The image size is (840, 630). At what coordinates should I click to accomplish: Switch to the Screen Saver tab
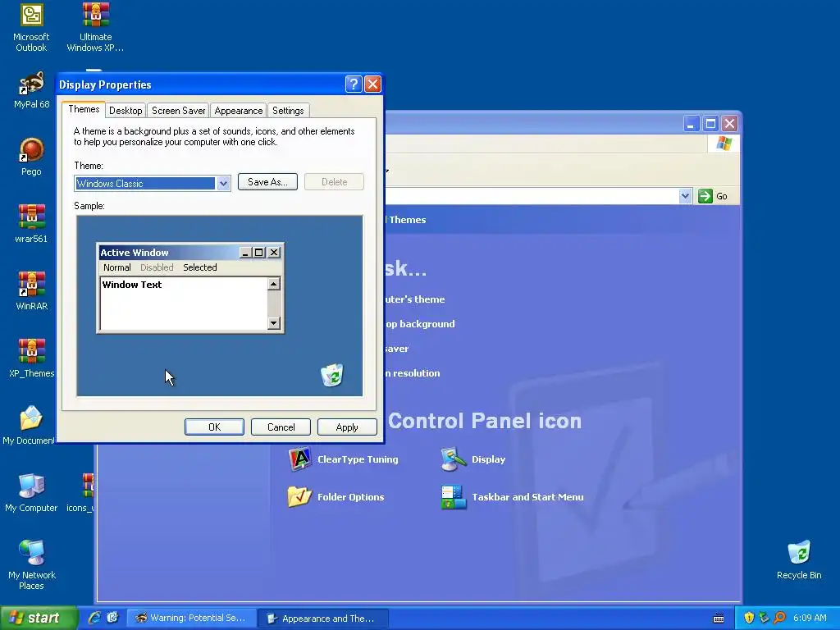click(x=178, y=111)
